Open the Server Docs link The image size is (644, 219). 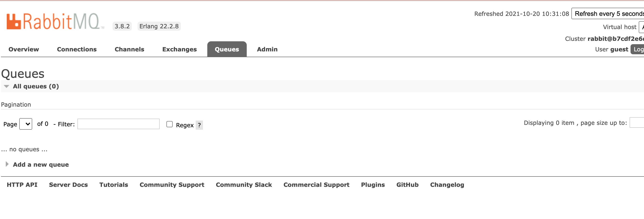tap(68, 185)
